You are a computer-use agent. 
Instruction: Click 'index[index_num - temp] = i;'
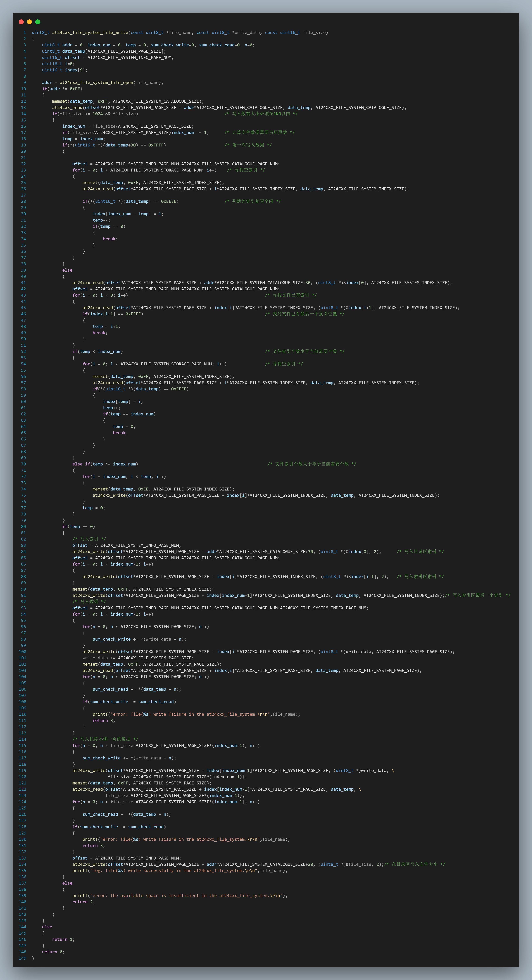point(128,214)
